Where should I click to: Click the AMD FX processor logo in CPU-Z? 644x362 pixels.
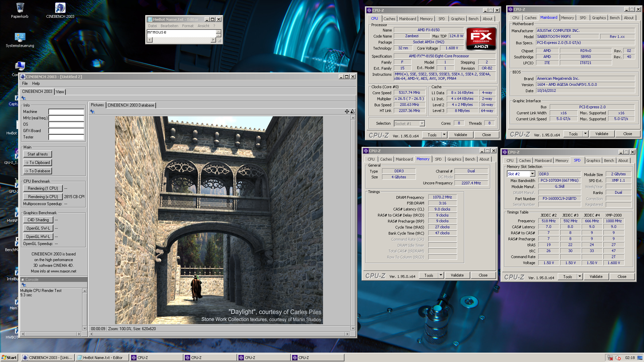click(x=481, y=39)
